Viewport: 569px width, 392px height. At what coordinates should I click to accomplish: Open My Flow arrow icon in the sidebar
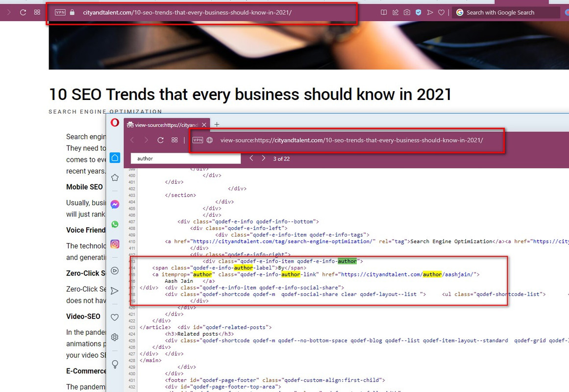tap(115, 291)
